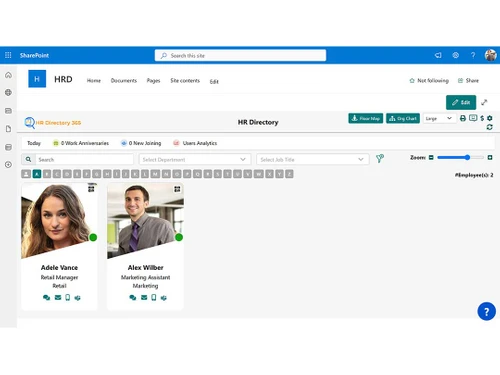Send email to Alex Wilber
Image resolution: width=500 pixels, height=375 pixels.
pos(144,297)
